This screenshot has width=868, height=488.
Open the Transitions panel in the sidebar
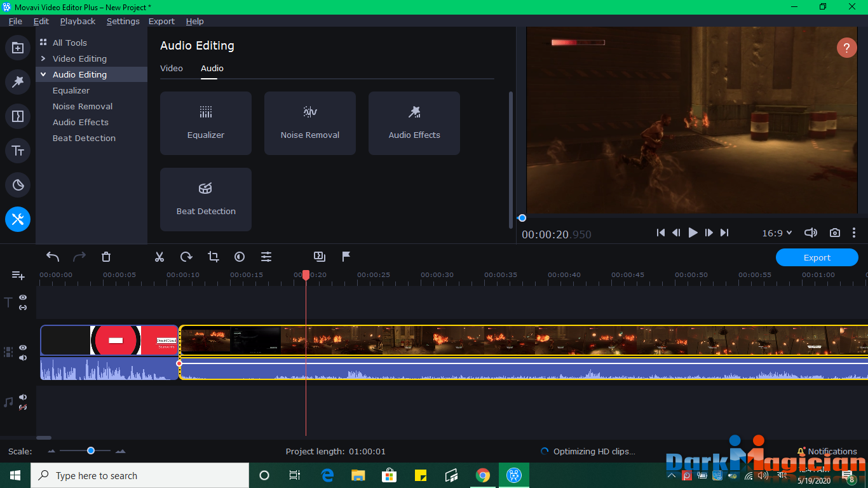point(18,116)
